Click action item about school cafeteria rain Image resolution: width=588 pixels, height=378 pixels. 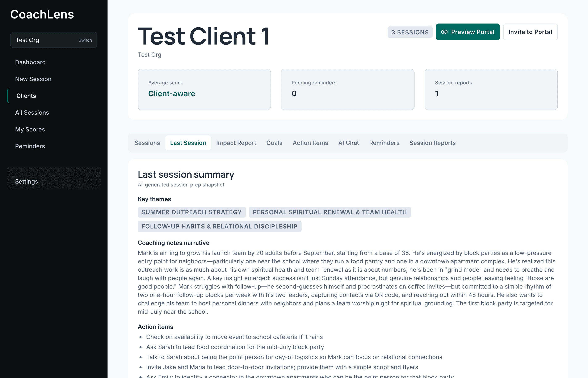234,337
